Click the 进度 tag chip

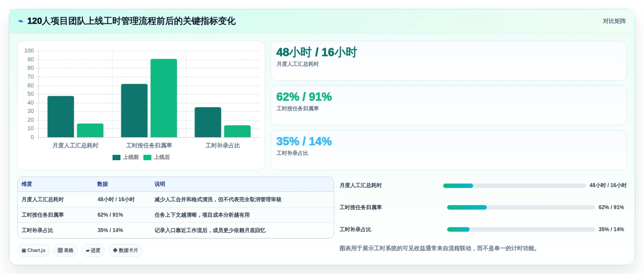(93, 251)
